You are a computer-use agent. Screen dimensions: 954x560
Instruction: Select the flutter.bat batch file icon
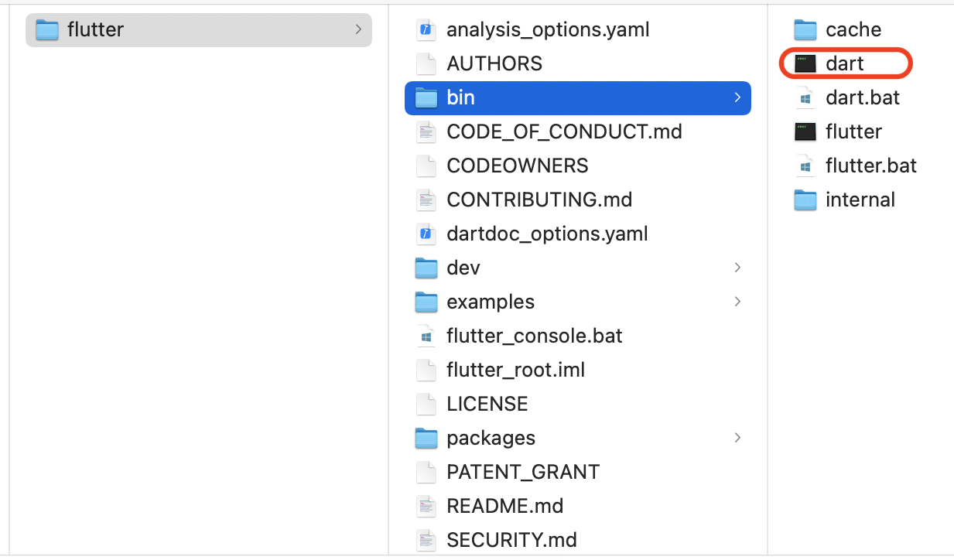(805, 166)
